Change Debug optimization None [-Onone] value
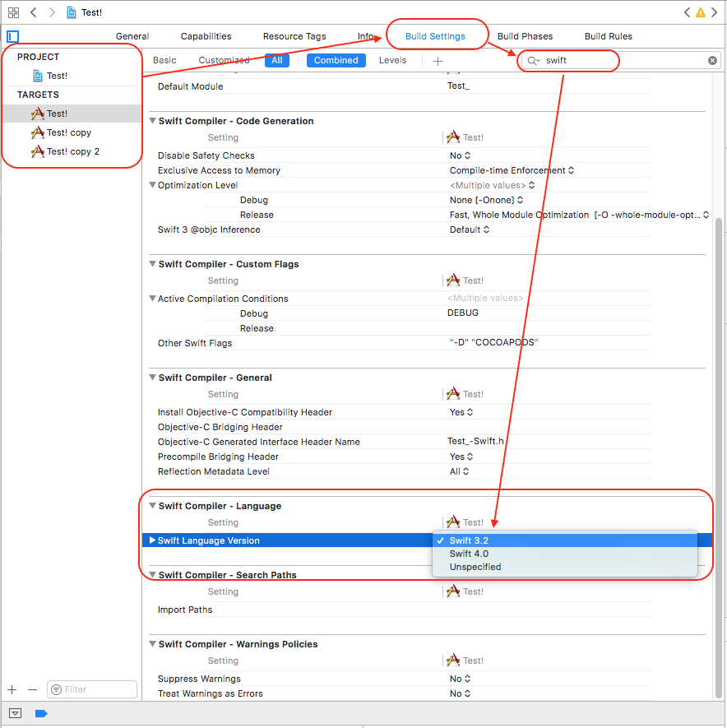Image resolution: width=727 pixels, height=728 pixels. tap(487, 200)
